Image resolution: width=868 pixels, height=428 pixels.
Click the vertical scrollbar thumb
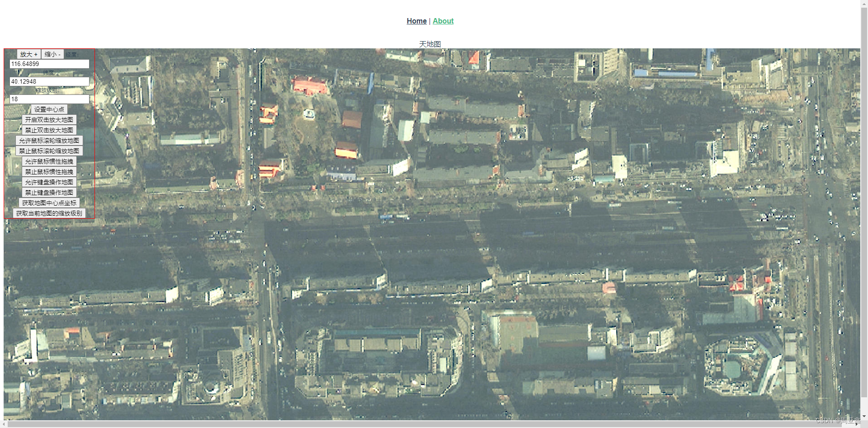coord(864,202)
